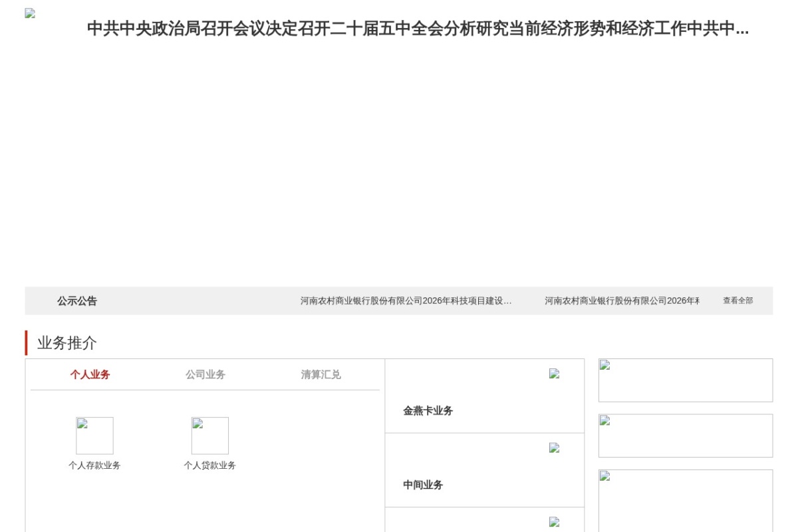Select the 个人业务 tab
This screenshot has height=532, width=798.
90,374
